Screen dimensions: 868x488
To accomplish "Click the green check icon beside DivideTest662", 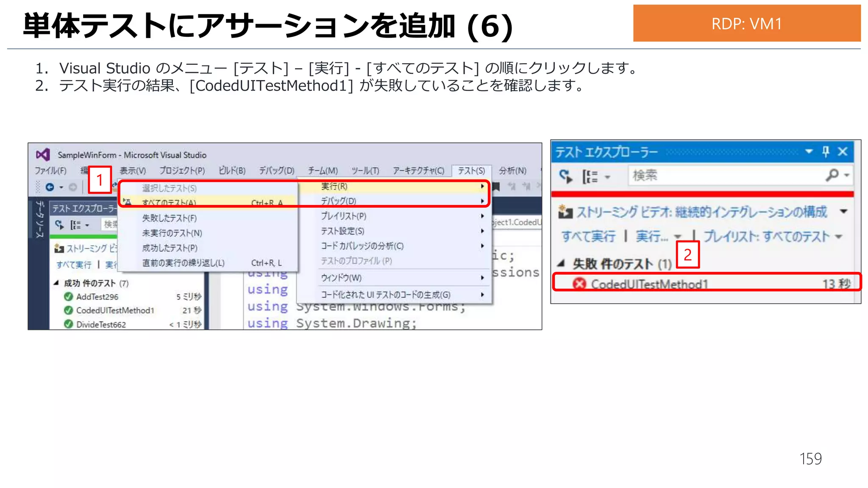I will click(x=68, y=324).
